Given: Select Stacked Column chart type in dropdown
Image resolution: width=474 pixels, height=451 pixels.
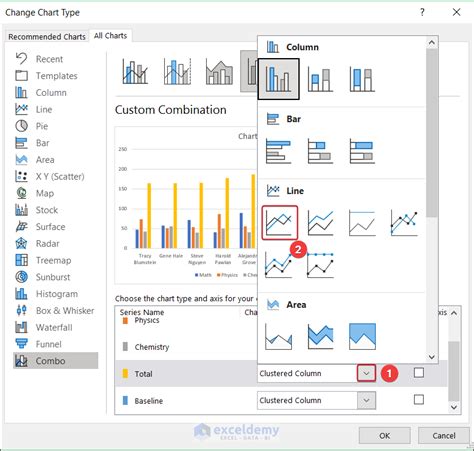Looking at the screenshot, I should click(x=320, y=80).
